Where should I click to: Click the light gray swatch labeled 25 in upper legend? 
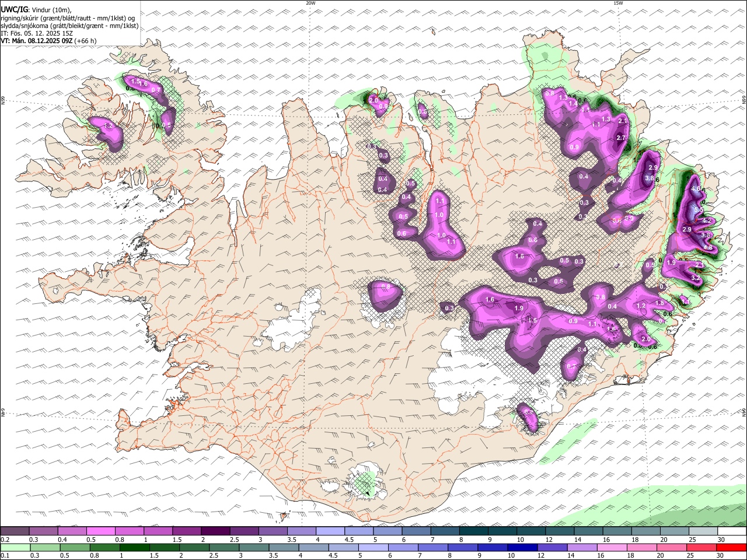(703, 531)
